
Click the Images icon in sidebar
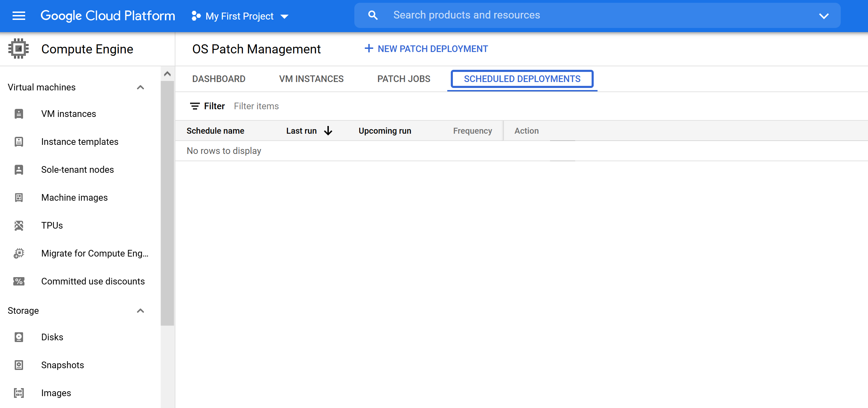click(x=19, y=393)
